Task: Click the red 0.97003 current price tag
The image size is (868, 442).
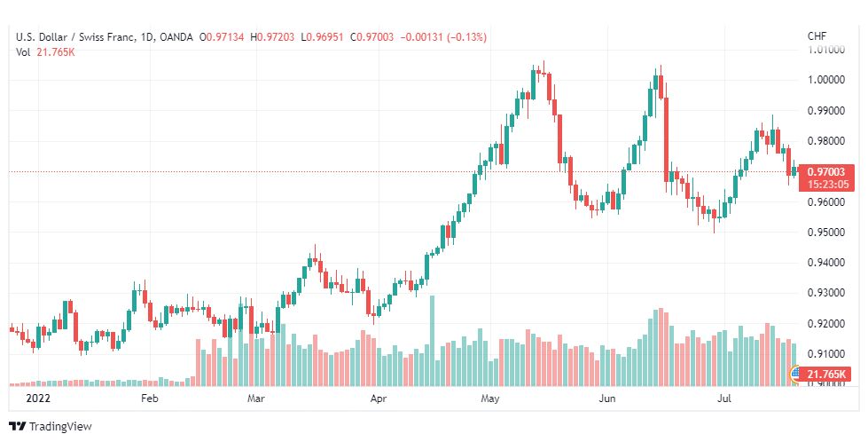Action: (x=826, y=172)
